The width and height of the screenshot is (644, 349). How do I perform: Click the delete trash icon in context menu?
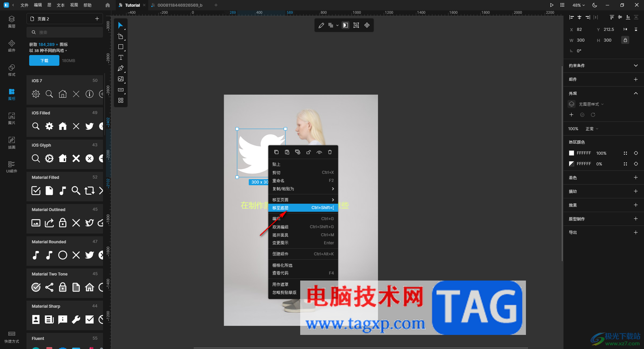click(x=330, y=152)
